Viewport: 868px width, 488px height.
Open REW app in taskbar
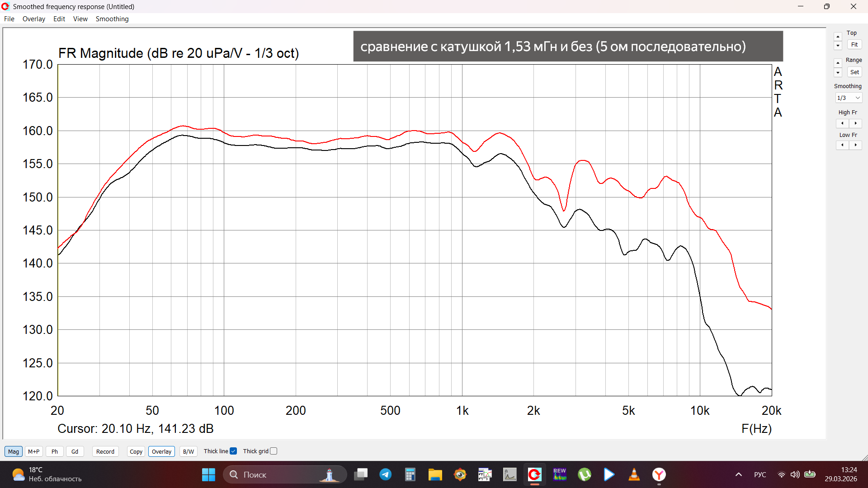(559, 474)
